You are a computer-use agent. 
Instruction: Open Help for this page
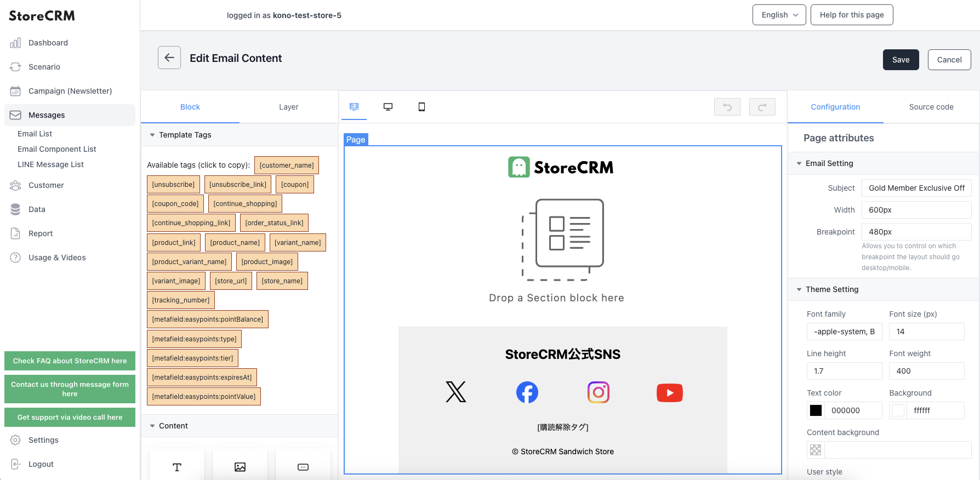click(x=852, y=15)
